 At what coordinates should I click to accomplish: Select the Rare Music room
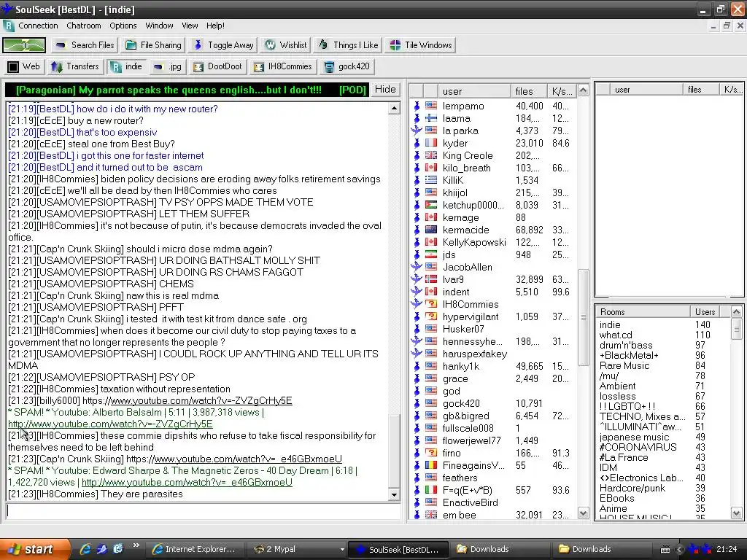(x=624, y=366)
